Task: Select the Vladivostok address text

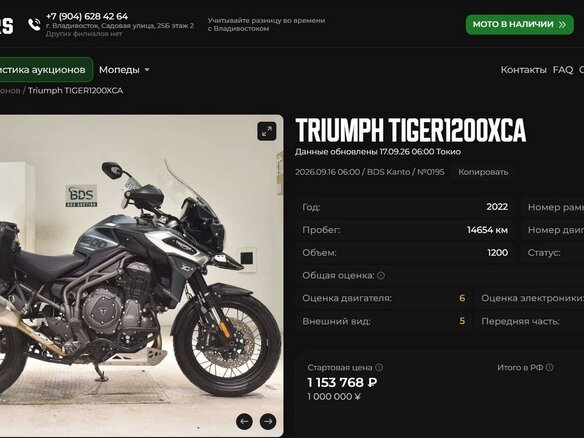Action: [120, 26]
